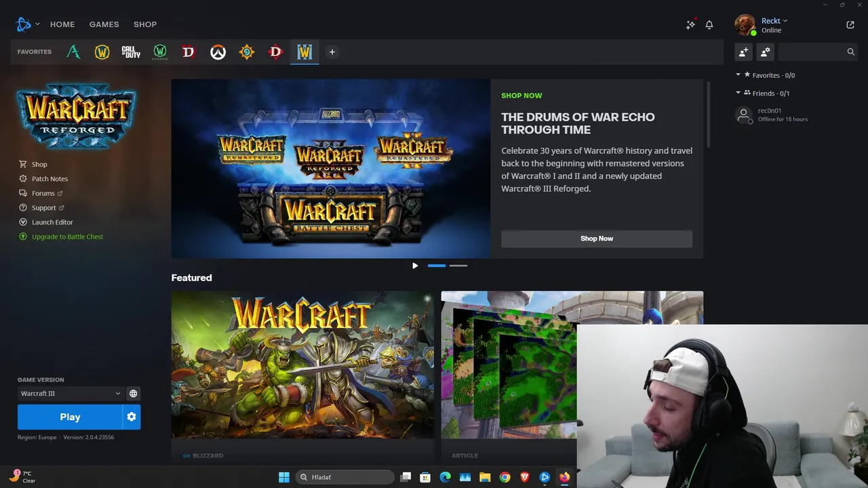Click the Warcraft Battle Chest banner image
868x488 pixels.
pos(331,169)
